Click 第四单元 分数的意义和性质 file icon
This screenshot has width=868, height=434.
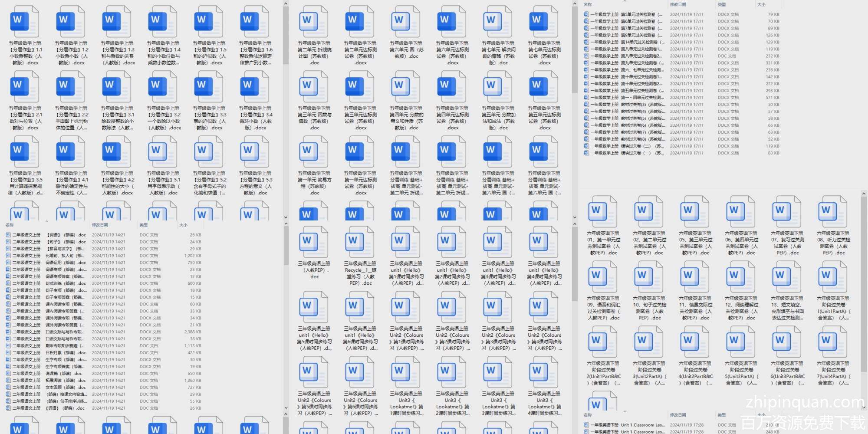pos(406,87)
